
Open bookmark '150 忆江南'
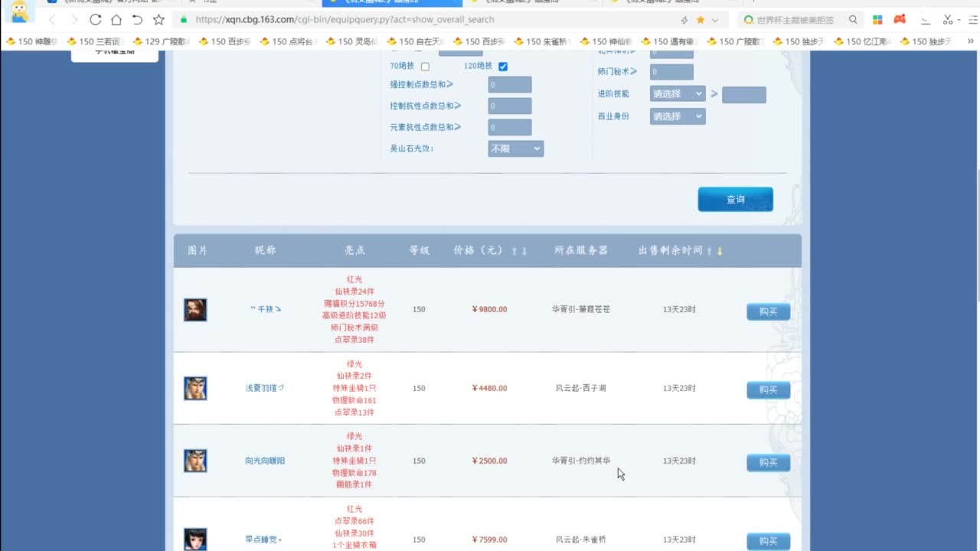point(862,41)
